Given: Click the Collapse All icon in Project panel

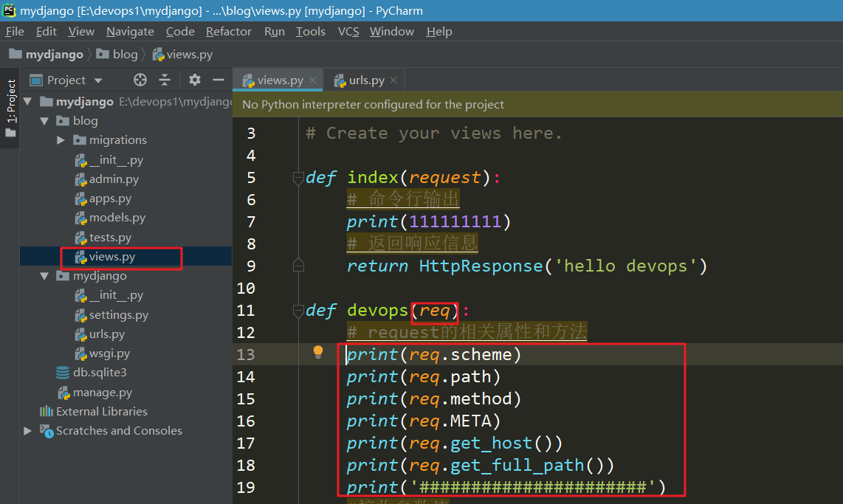Looking at the screenshot, I should [x=165, y=80].
